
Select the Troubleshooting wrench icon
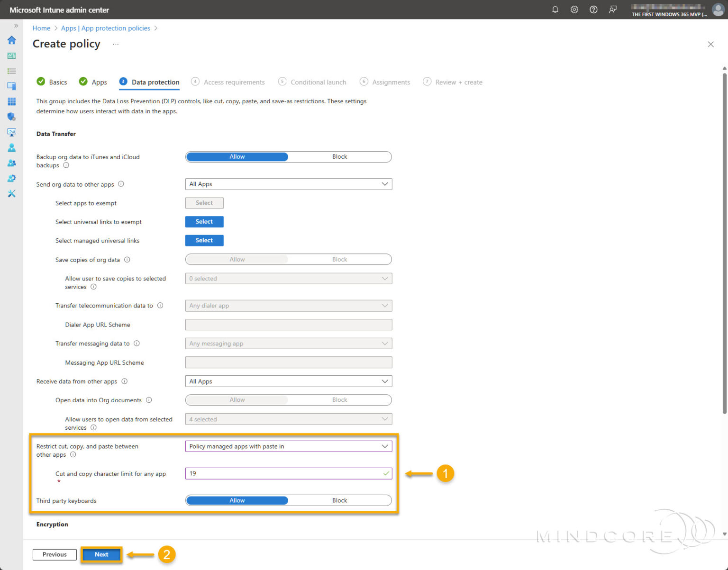(x=11, y=193)
